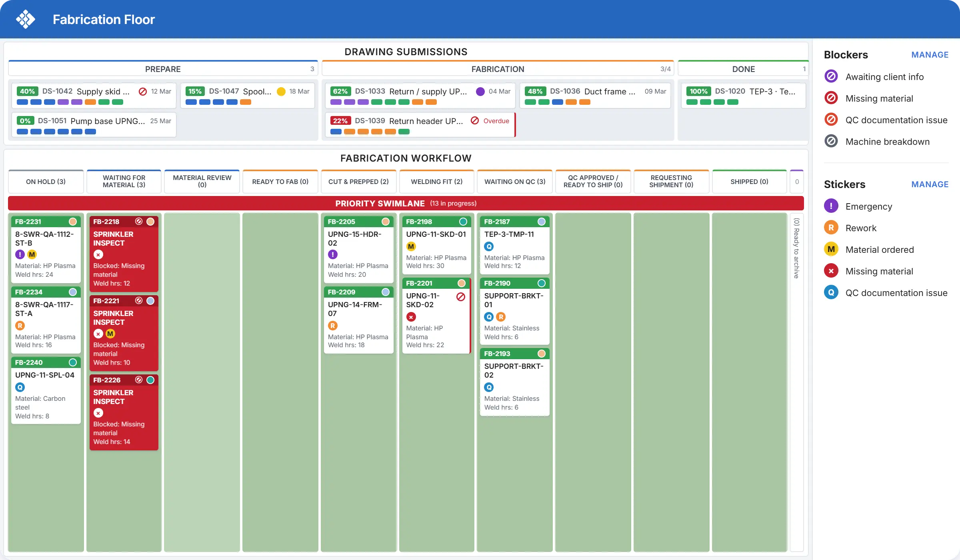Collapse the Priority Swimlane bar

click(x=406, y=203)
